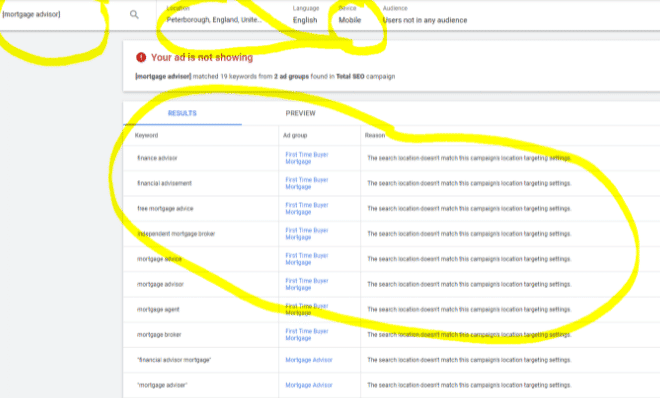Open First Time Buyer Mortgage link for mortgage advisor

tap(306, 284)
